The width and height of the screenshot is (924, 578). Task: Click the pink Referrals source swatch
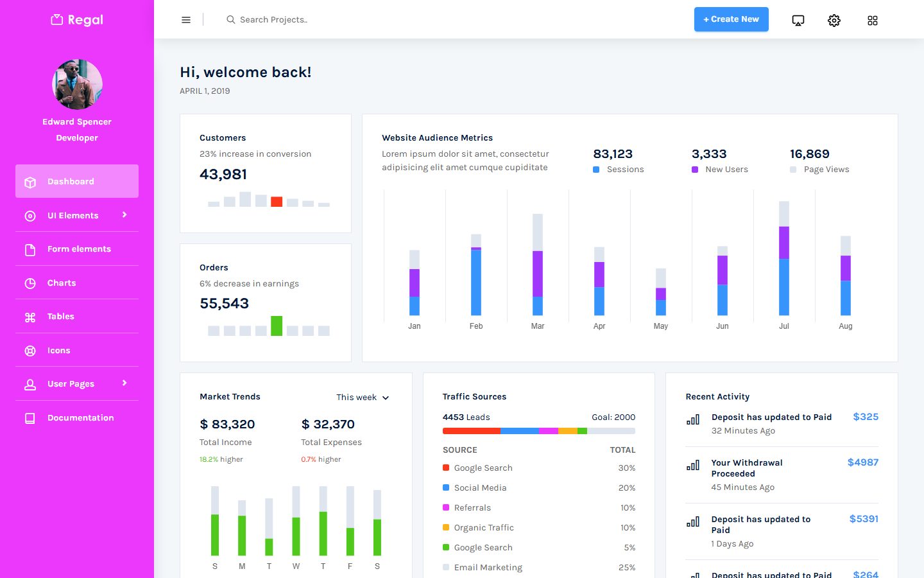tap(446, 507)
